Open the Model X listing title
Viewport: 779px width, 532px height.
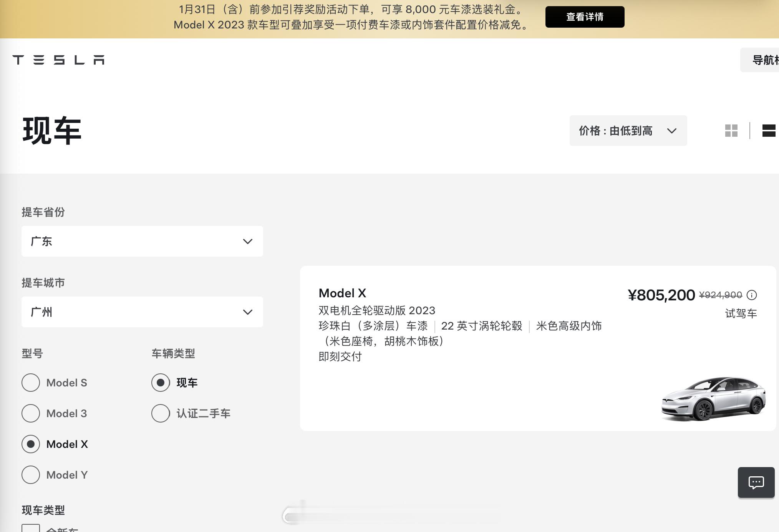(x=342, y=293)
